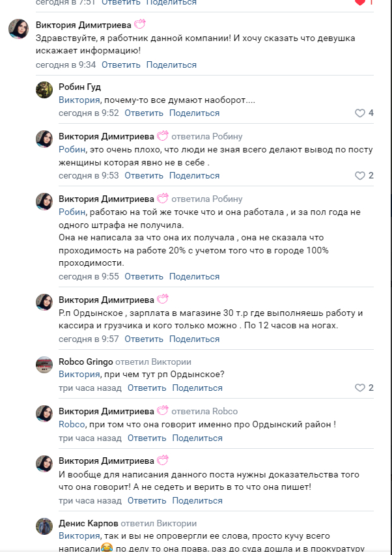This screenshot has width=392, height=555.
Task: Click emoji status icon beside top Виктория Димитриева
Action: pos(139,25)
